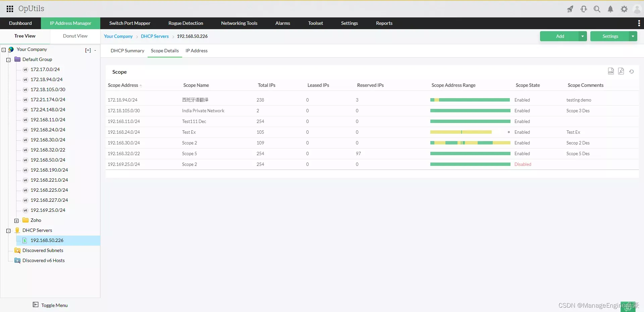Viewport: 644px width, 312px height.
Task: Click the Toggle Menu label
Action: pos(54,305)
